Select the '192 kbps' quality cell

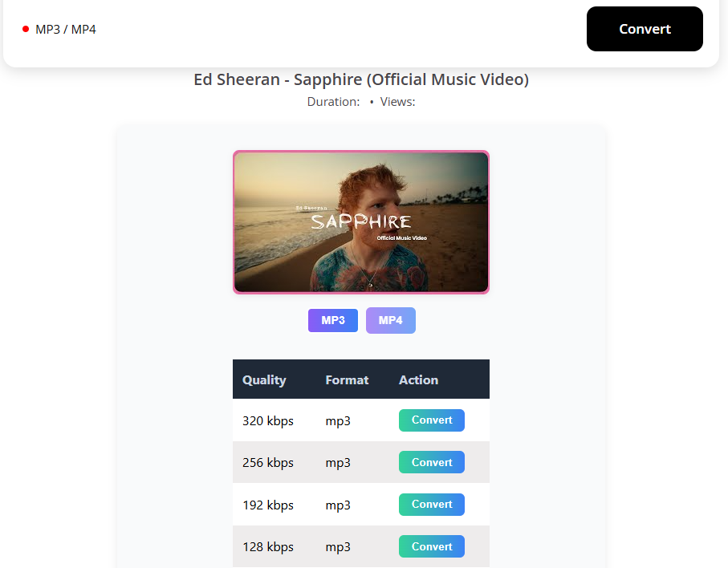point(268,505)
